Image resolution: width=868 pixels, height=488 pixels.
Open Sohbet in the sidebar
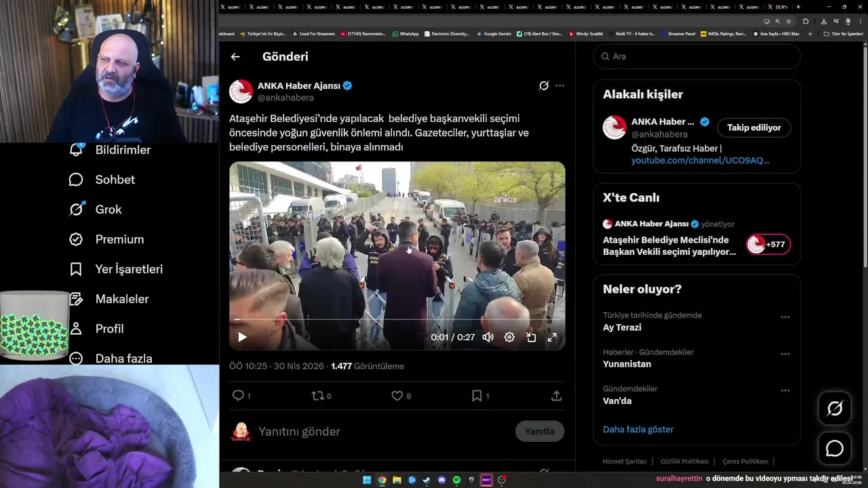coord(102,180)
